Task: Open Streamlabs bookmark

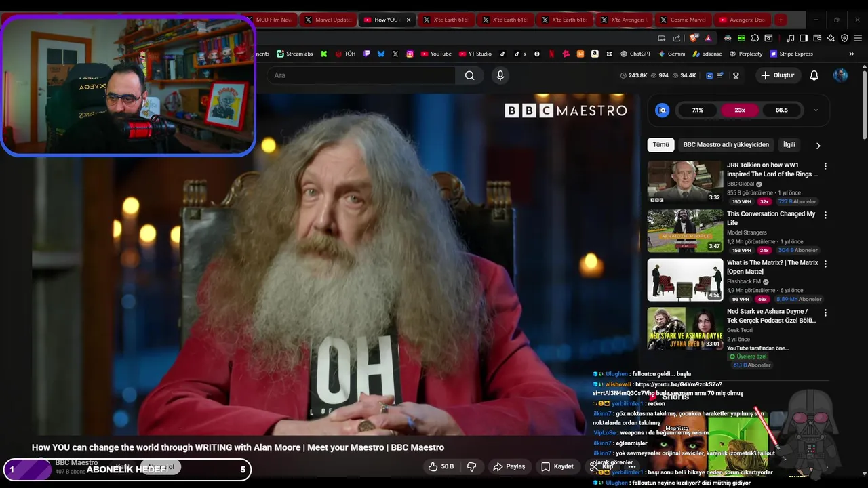Action: 296,54
